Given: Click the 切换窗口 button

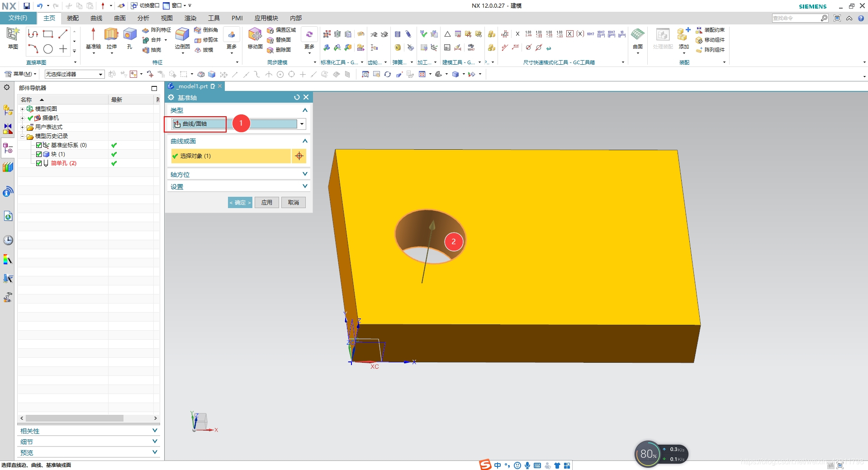Looking at the screenshot, I should click(145, 6).
